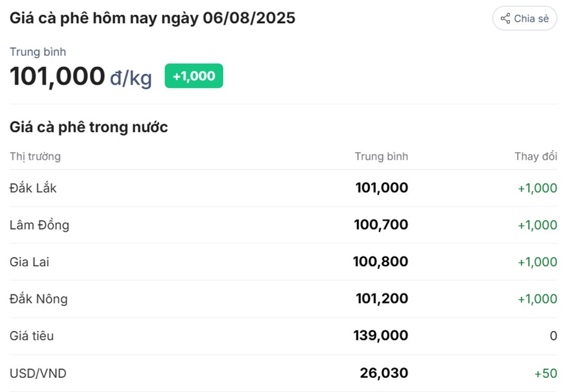Click the Lâm Đồng price 100,700

[381, 225]
